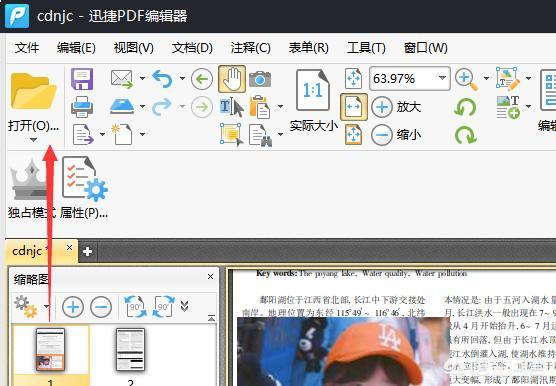Select the Hand tool
The image size is (556, 386).
(232, 79)
